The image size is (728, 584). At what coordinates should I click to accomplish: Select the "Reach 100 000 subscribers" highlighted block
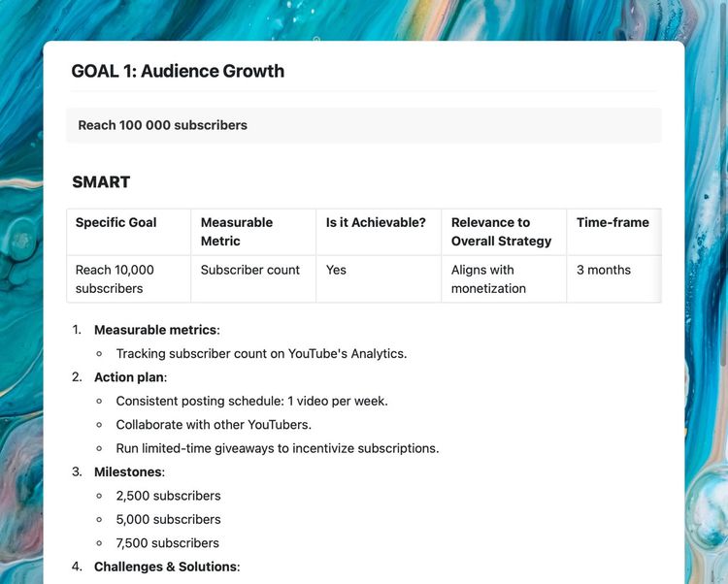click(163, 125)
